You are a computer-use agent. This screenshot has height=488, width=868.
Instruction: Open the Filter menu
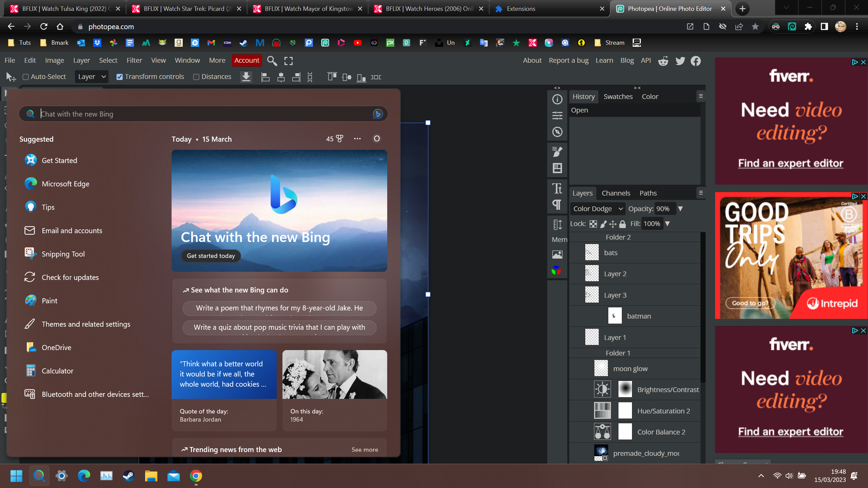pos(134,60)
